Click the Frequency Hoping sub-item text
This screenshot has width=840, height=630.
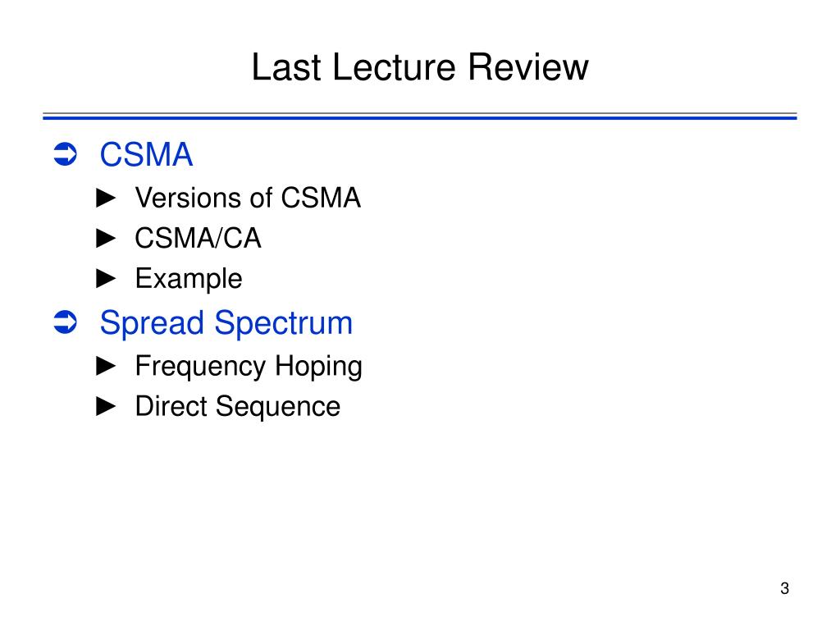[249, 367]
